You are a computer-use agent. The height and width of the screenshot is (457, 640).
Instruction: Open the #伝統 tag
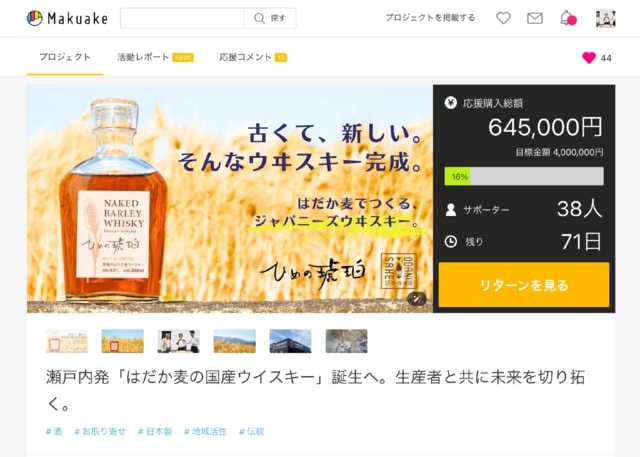(251, 431)
